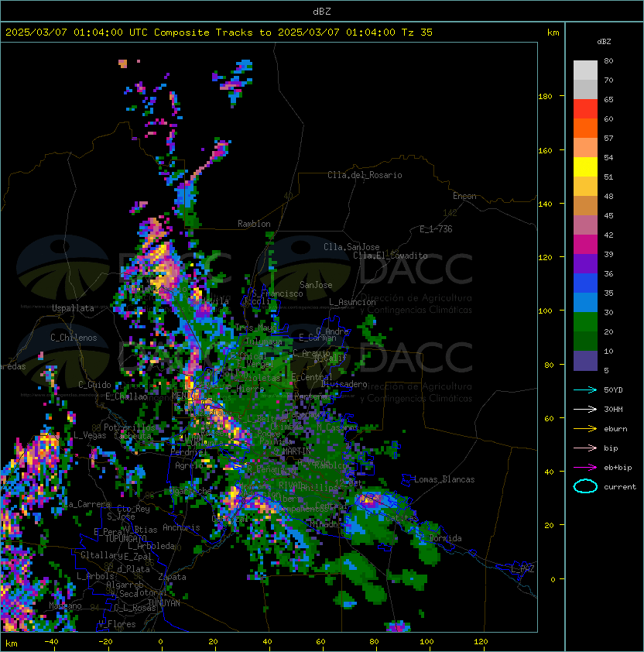Click the '180' tick on the vertical axis
This screenshot has height=652, width=644.
(x=545, y=97)
